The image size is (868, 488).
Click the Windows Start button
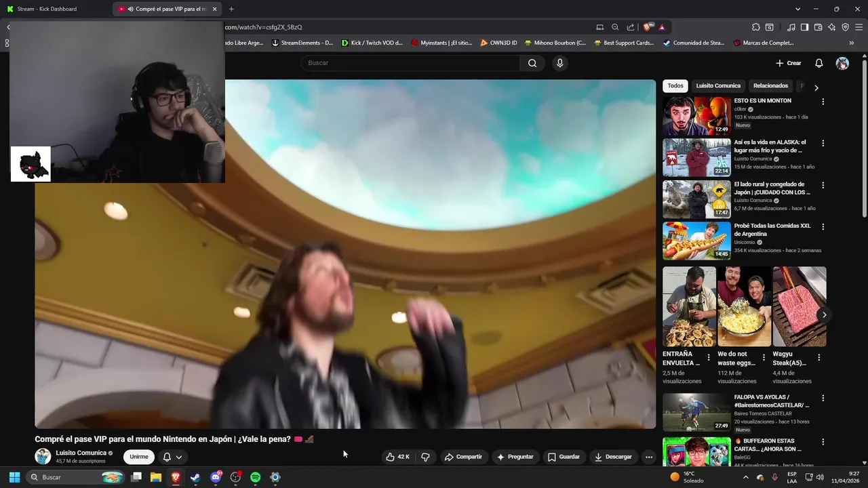[x=14, y=477]
